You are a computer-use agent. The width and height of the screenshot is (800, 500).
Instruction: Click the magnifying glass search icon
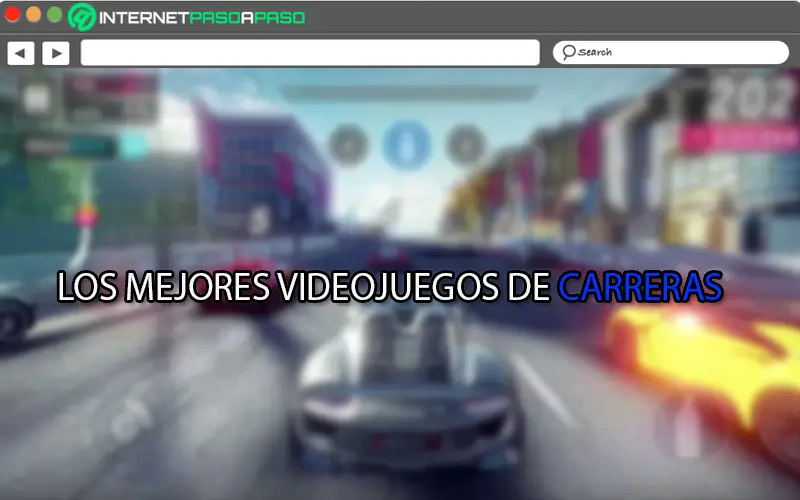(568, 52)
